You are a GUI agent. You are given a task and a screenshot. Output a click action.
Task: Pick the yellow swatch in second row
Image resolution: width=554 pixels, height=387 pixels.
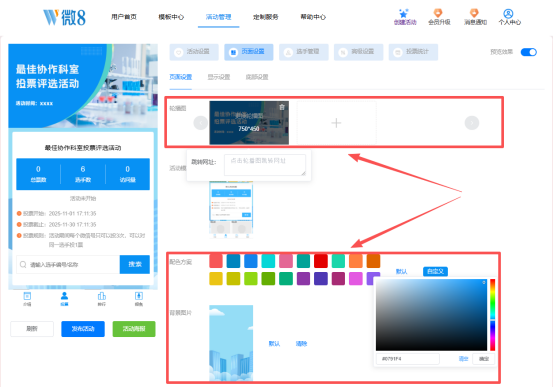pos(216,278)
